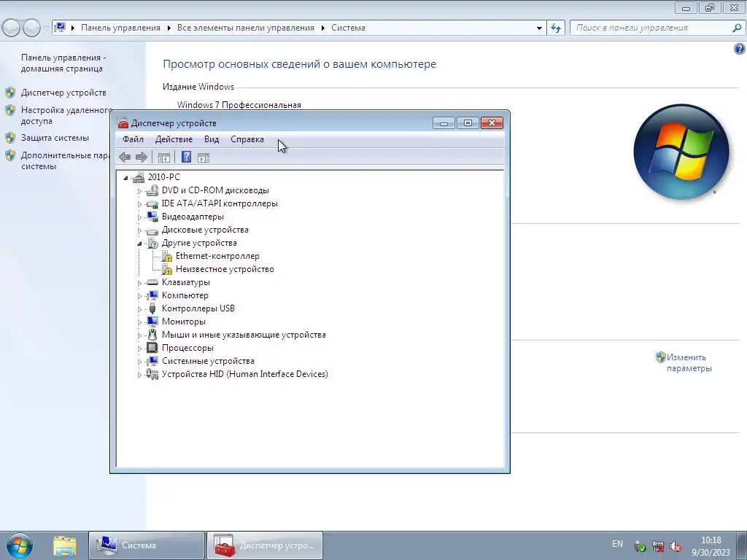747x560 pixels.
Task: Expand DVD и CD-ROM дисководы node
Action: tap(139, 191)
